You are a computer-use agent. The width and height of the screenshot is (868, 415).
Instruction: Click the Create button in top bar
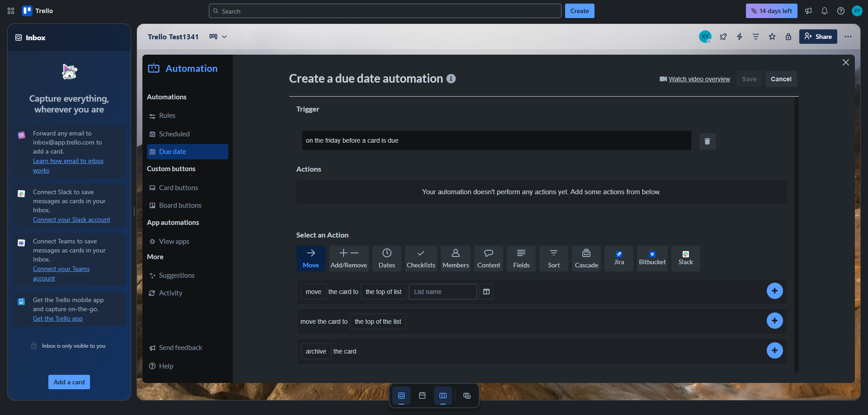(580, 11)
